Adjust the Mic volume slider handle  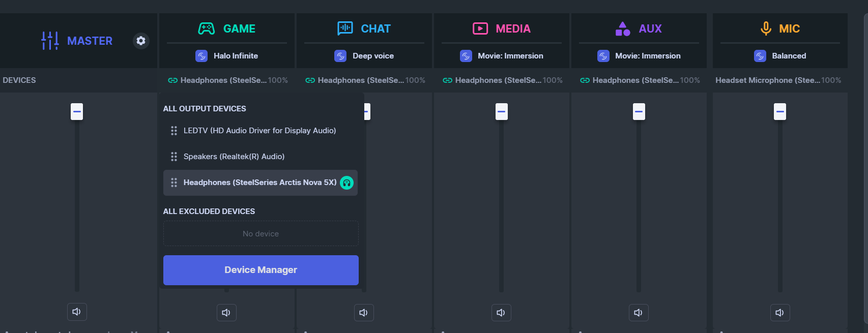click(780, 111)
